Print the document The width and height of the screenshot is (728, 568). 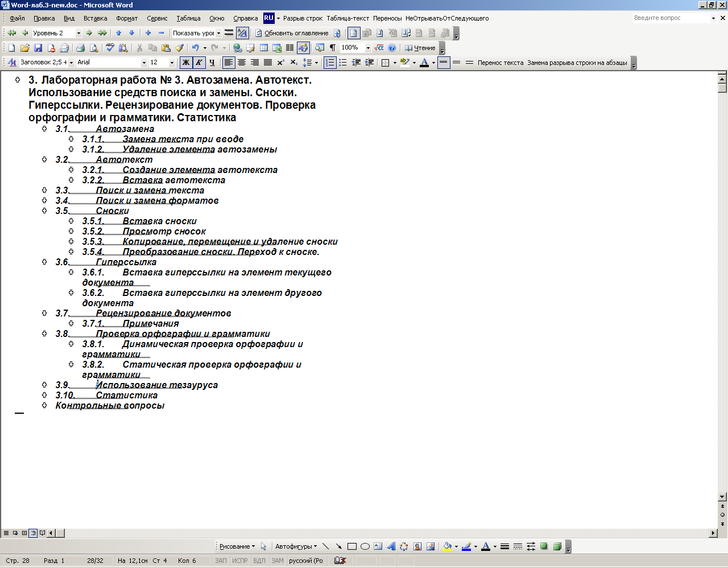pyautogui.click(x=80, y=48)
